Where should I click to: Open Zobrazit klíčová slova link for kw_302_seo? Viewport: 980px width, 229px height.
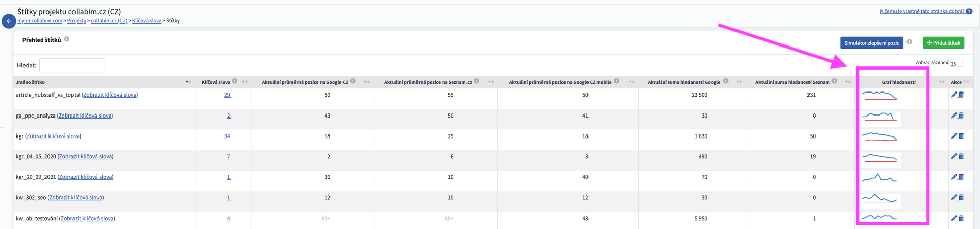(x=76, y=198)
